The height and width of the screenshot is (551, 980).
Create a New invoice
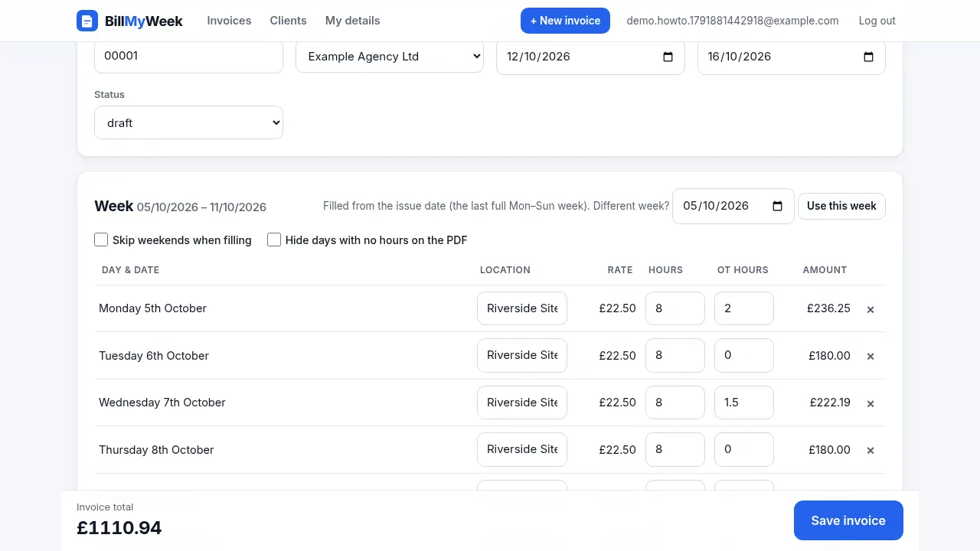pos(565,21)
